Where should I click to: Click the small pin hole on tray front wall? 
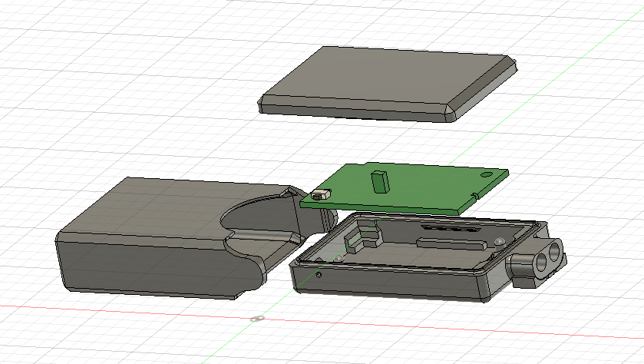[319, 274]
